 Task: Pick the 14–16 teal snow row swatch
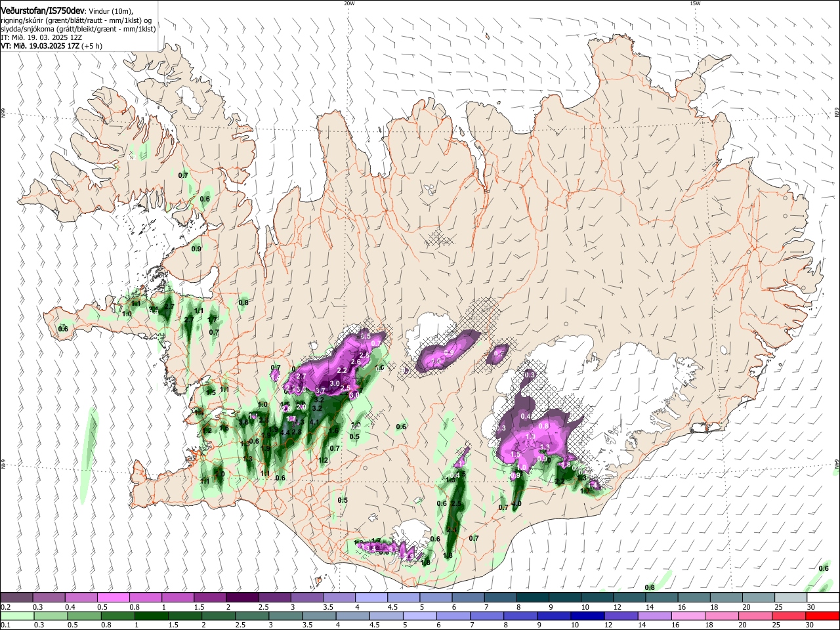(x=661, y=598)
